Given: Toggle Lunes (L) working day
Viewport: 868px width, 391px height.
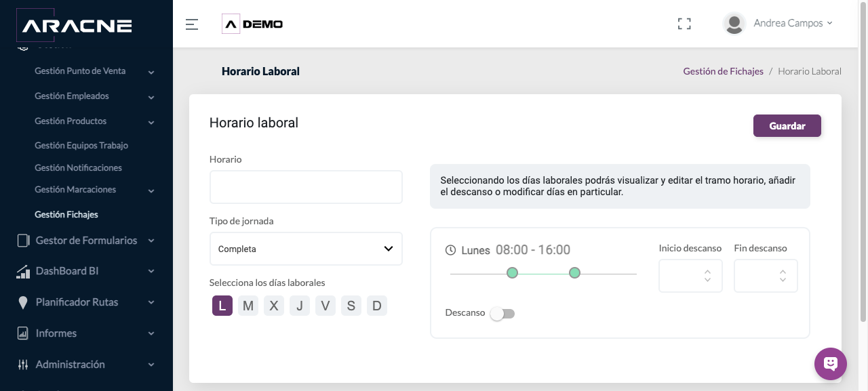Looking at the screenshot, I should 222,306.
